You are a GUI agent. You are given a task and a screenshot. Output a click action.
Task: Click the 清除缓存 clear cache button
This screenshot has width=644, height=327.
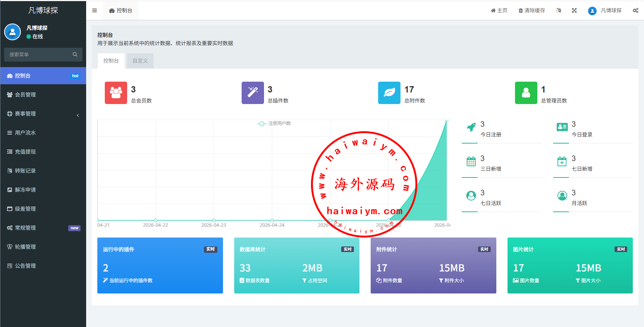(532, 10)
